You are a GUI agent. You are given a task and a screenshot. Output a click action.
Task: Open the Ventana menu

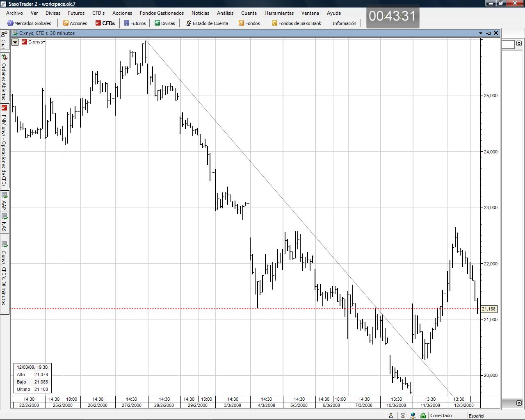tap(310, 13)
